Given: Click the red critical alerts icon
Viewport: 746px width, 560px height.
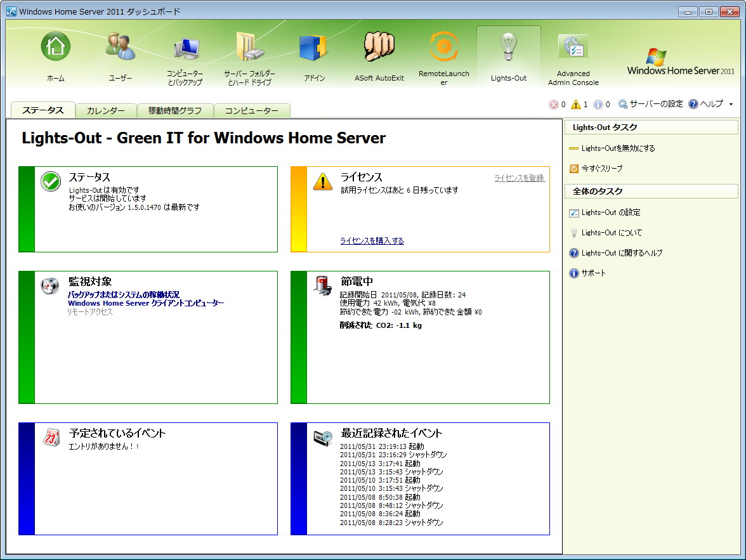Looking at the screenshot, I should click(553, 105).
